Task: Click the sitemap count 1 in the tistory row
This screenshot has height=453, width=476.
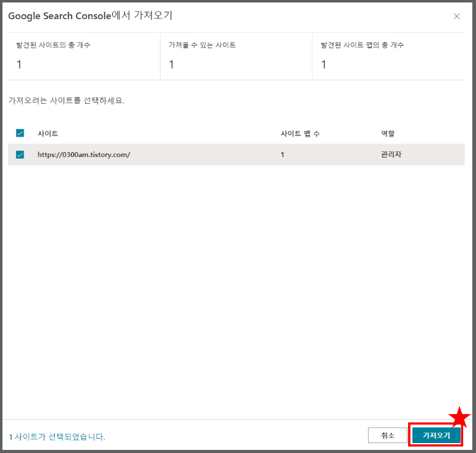Action: [x=282, y=155]
